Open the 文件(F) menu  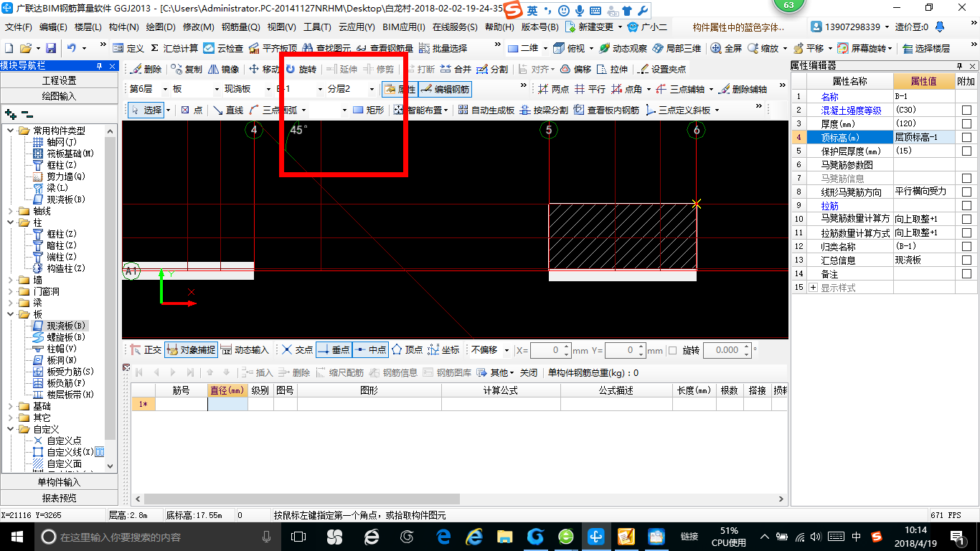tap(19, 27)
